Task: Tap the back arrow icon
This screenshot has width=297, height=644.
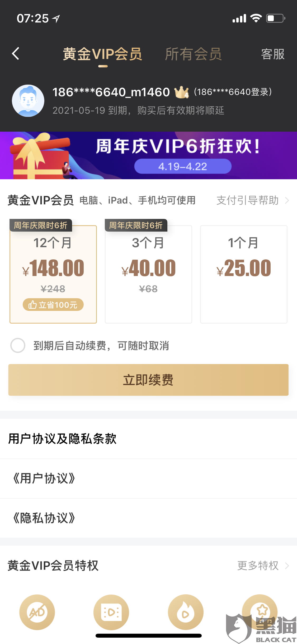Action: (x=16, y=54)
